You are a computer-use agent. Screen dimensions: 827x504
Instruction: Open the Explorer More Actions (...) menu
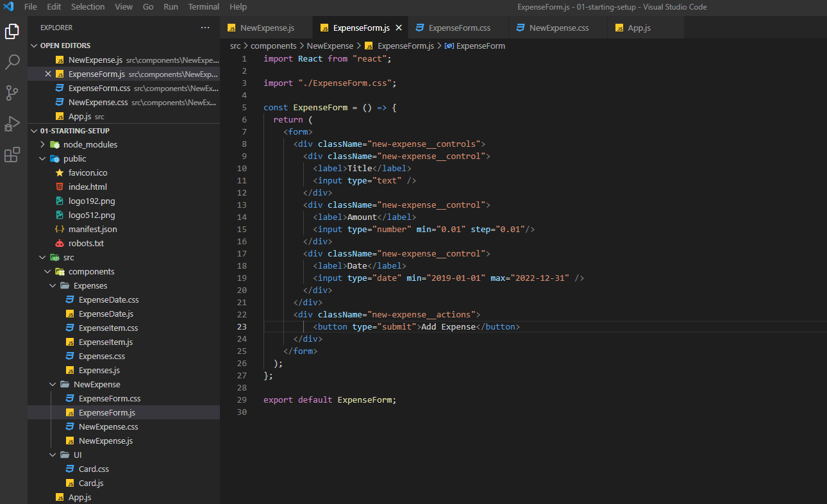[205, 27]
